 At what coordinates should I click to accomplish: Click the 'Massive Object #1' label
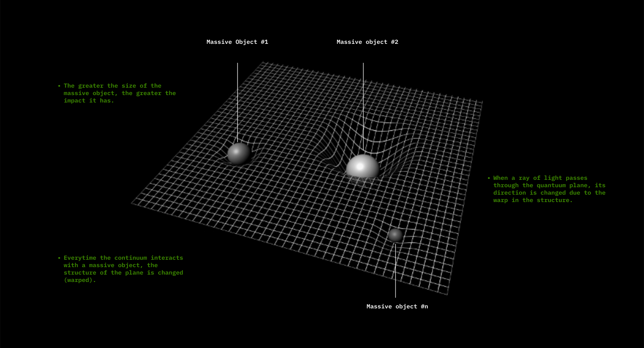pos(237,42)
